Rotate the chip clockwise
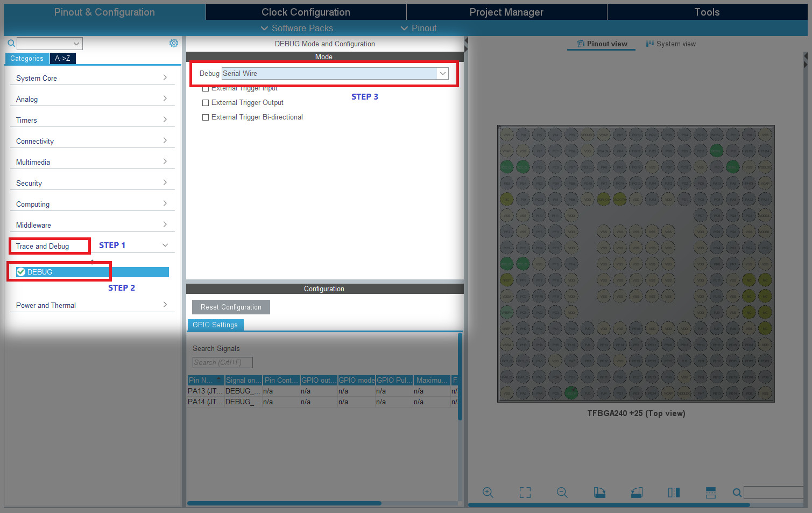Viewport: 812px width, 513px height. click(599, 493)
